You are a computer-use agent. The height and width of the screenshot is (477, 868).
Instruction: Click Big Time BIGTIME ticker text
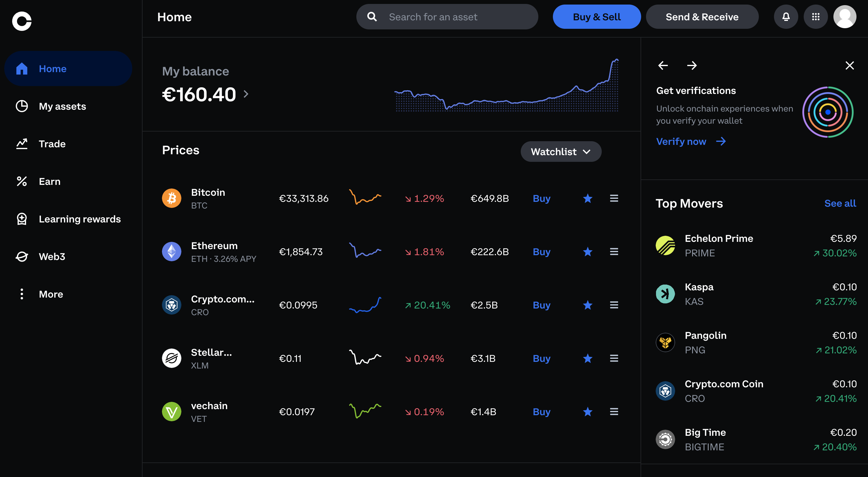[x=704, y=447]
